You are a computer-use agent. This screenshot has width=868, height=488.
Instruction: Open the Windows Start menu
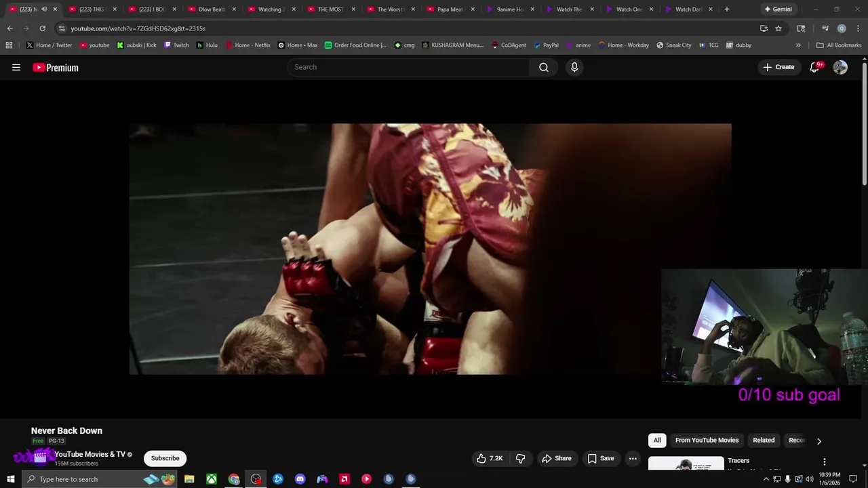[x=10, y=479]
